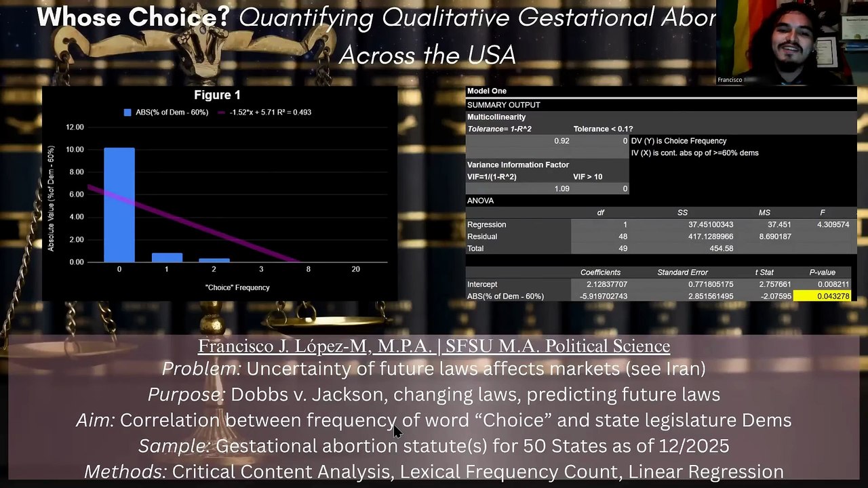Select the purple trendline in the chart
The height and width of the screenshot is (488, 868).
(193, 224)
